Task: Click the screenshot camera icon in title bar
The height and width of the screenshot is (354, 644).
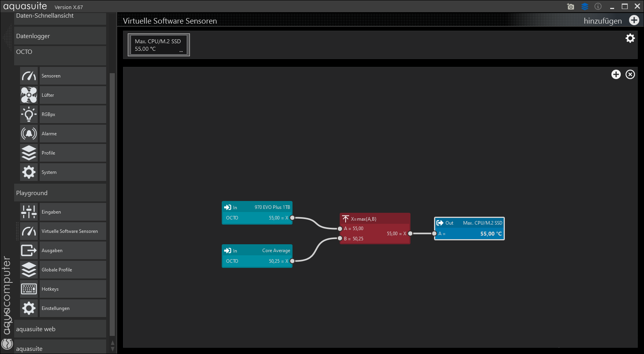Action: click(570, 6)
